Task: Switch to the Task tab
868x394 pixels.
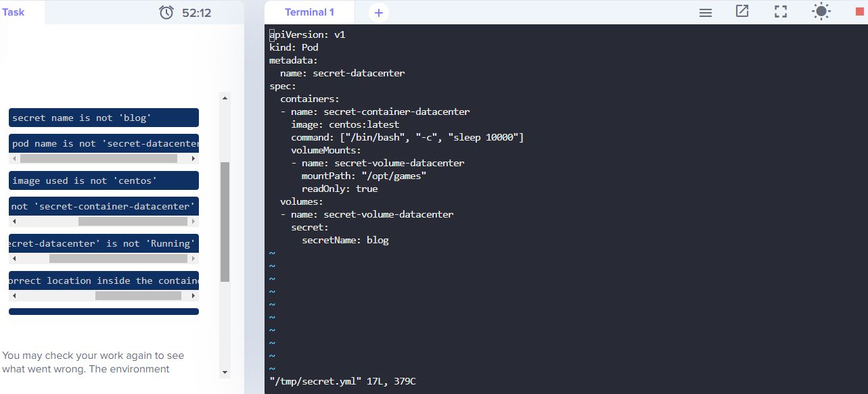Action: tap(14, 12)
